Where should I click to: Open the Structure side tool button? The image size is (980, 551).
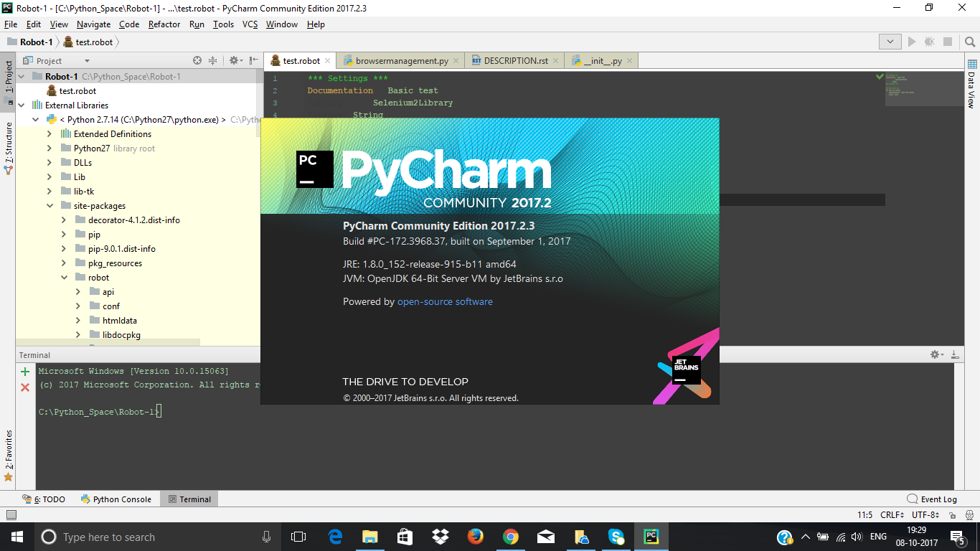click(x=9, y=148)
